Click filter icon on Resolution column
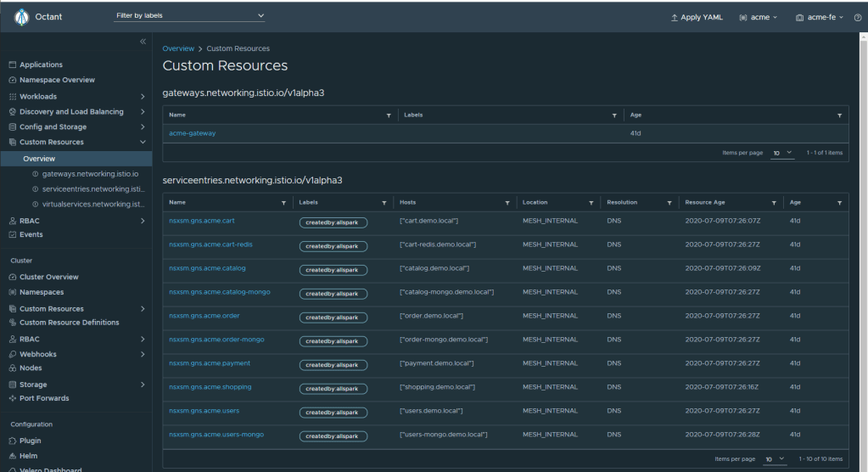 coord(669,203)
